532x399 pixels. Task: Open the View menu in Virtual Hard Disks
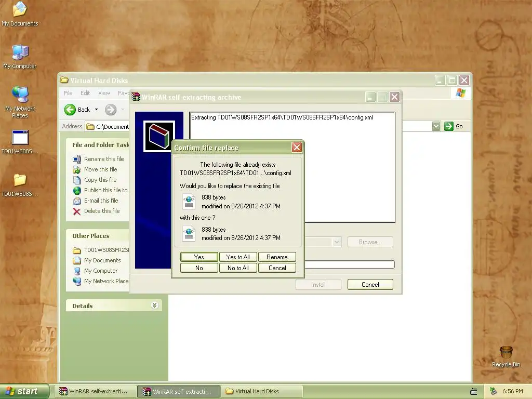click(x=104, y=93)
